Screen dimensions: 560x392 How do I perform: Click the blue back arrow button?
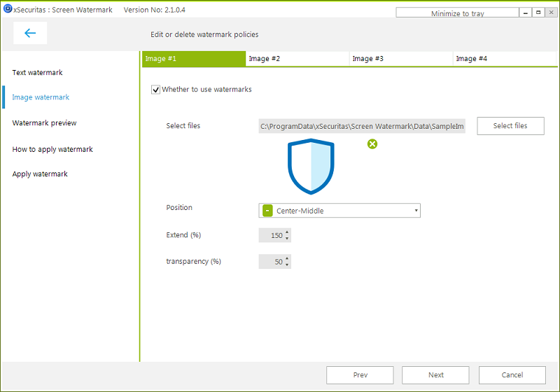click(x=30, y=33)
